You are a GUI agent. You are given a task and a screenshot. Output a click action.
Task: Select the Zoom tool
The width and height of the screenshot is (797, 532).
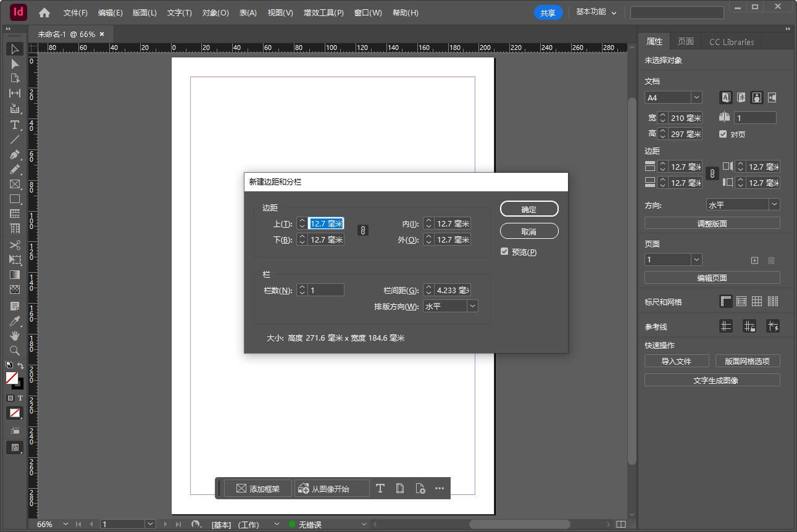click(x=14, y=350)
